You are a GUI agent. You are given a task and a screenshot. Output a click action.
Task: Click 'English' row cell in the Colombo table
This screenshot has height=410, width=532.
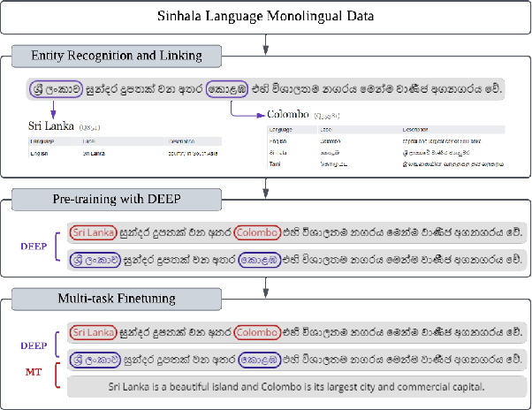[x=277, y=141]
